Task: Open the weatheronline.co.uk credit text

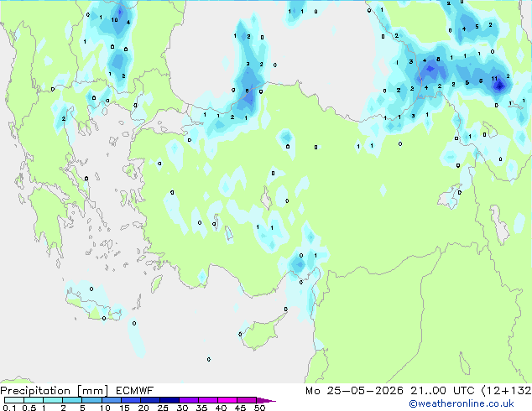Action: 462,403
